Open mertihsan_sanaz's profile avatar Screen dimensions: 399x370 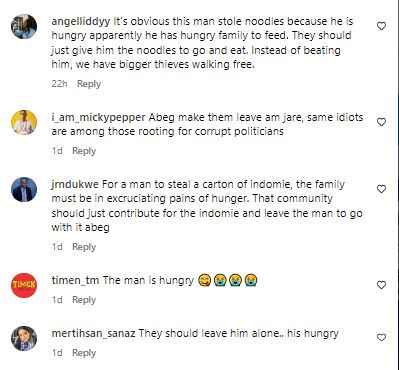[24, 338]
